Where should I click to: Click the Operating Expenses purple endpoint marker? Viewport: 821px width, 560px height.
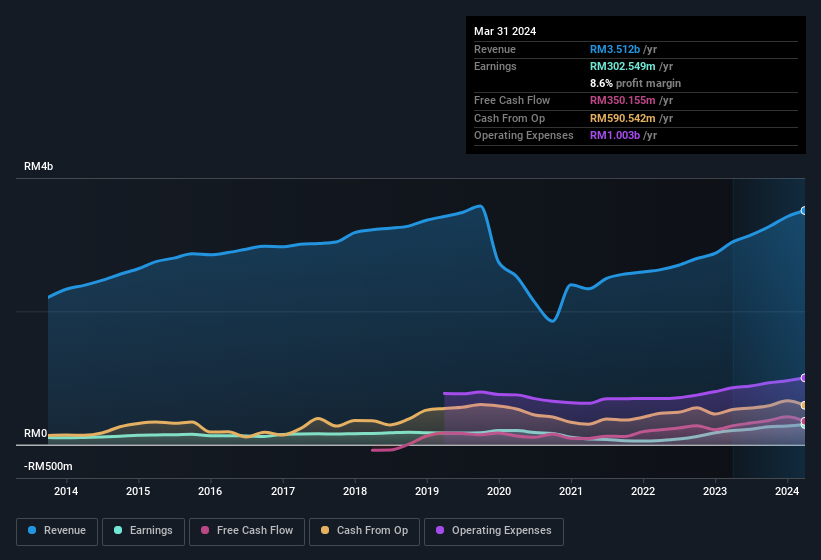click(x=804, y=378)
